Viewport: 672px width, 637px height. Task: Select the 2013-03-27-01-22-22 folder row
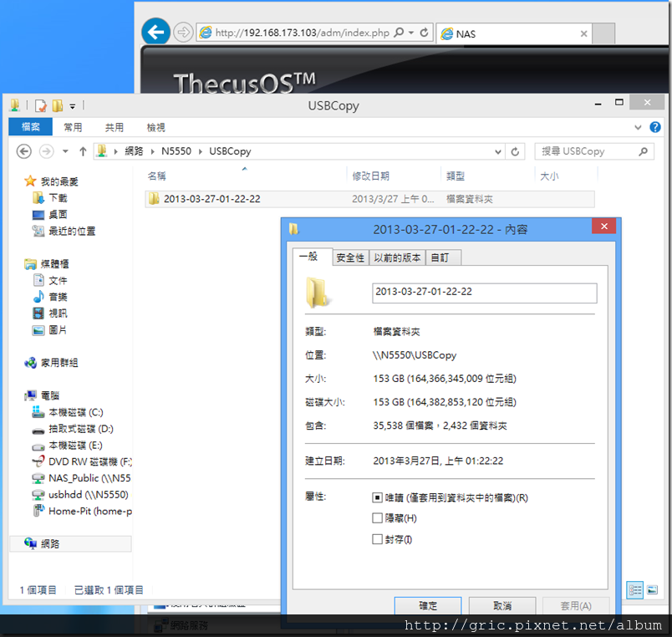369,199
